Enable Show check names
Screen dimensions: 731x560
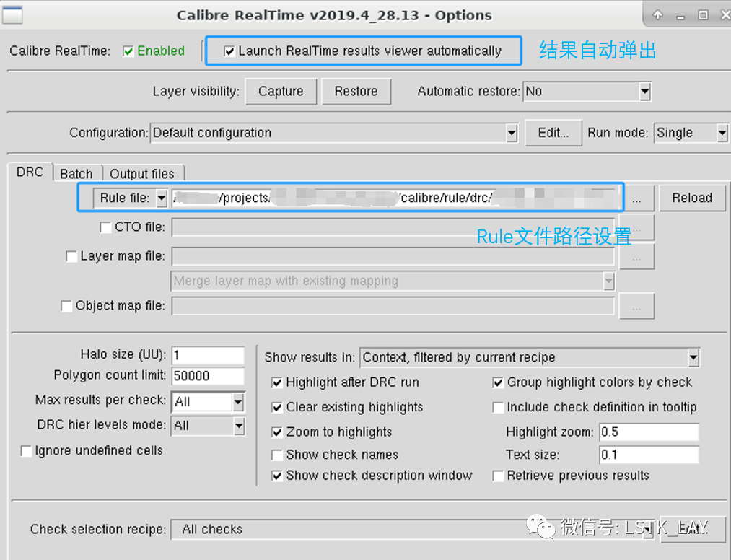(277, 455)
